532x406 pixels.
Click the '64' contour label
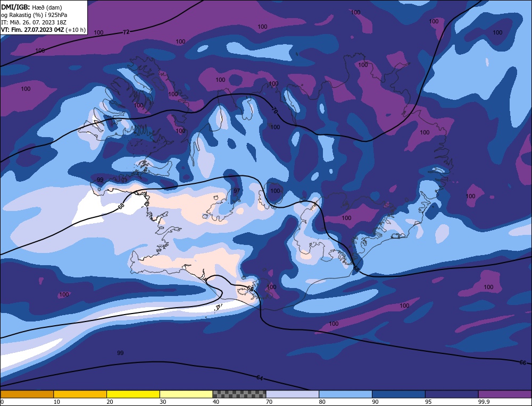coord(260,377)
